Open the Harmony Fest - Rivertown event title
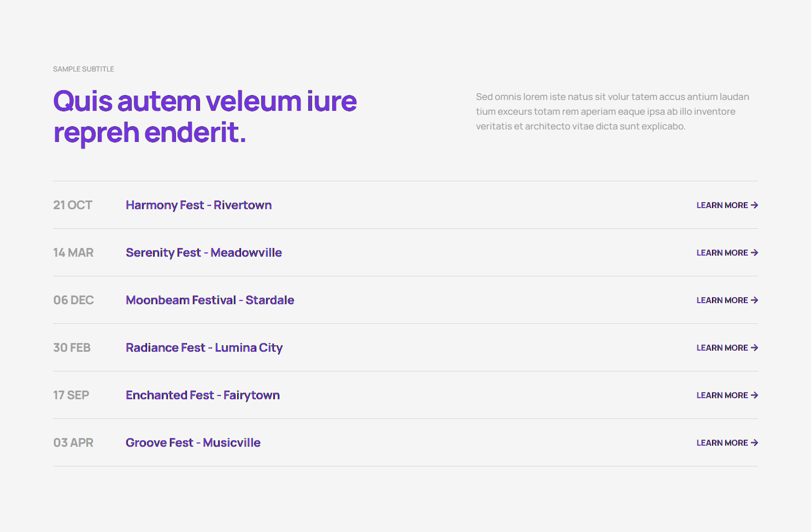811x532 pixels. click(198, 205)
